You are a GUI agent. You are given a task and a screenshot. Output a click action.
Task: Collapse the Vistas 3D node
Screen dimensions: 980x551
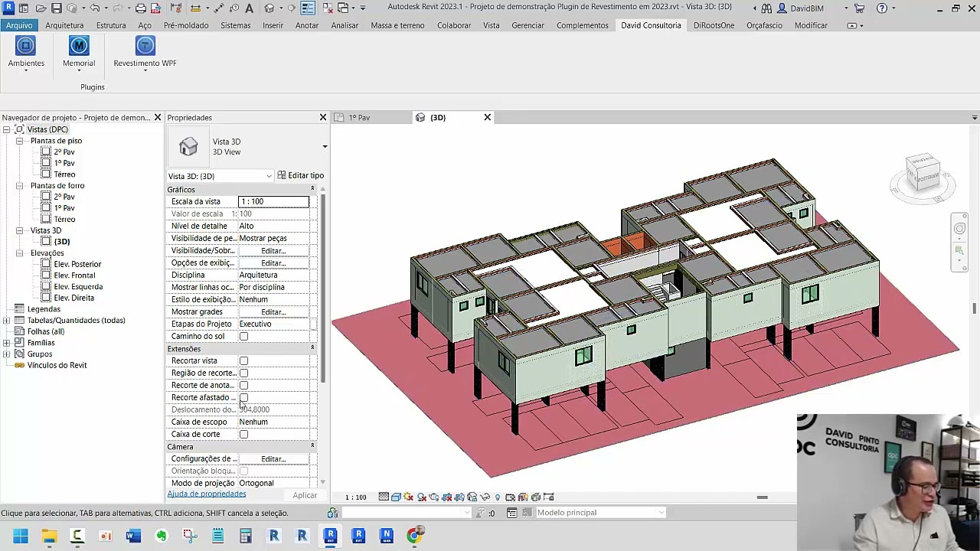20,230
